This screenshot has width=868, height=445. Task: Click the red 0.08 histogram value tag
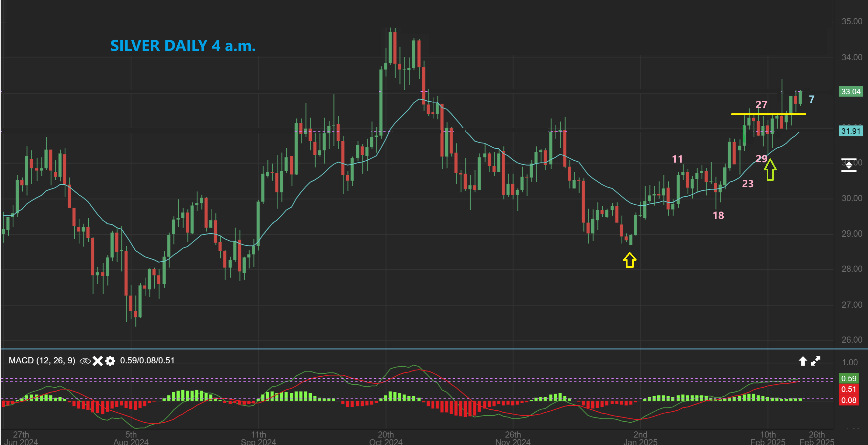(x=849, y=400)
